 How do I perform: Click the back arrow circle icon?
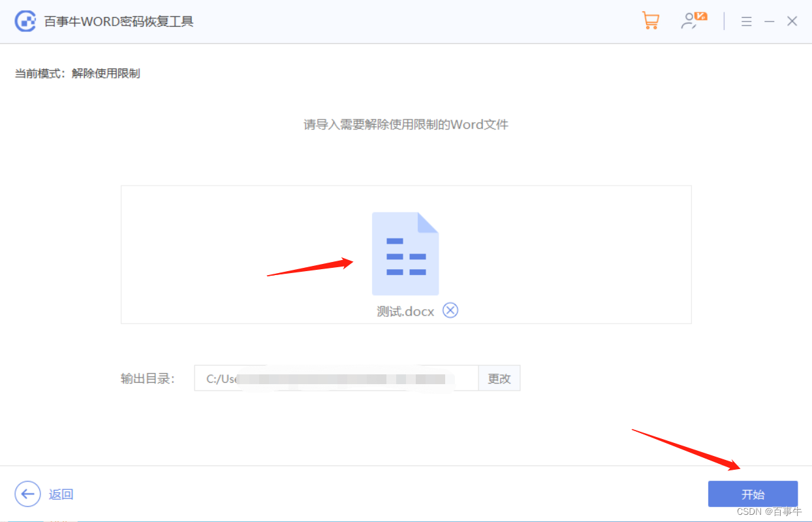pos(27,494)
